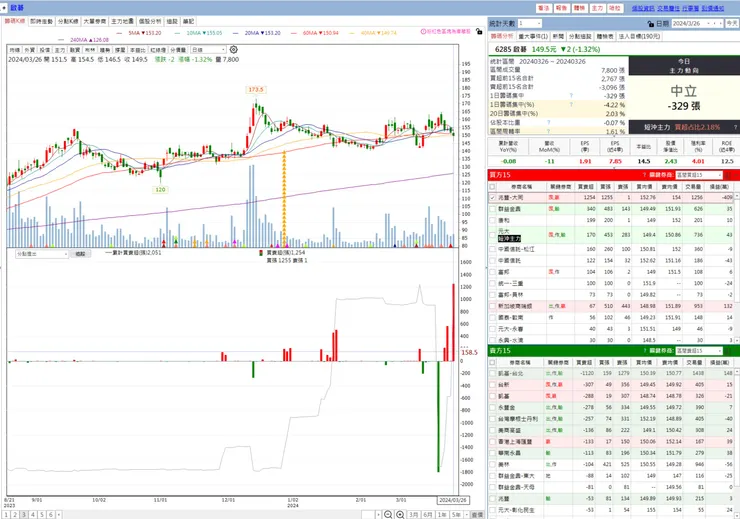The image size is (740, 519).
Task: Sort by 買賣超 column in buy table
Action: click(x=586, y=187)
